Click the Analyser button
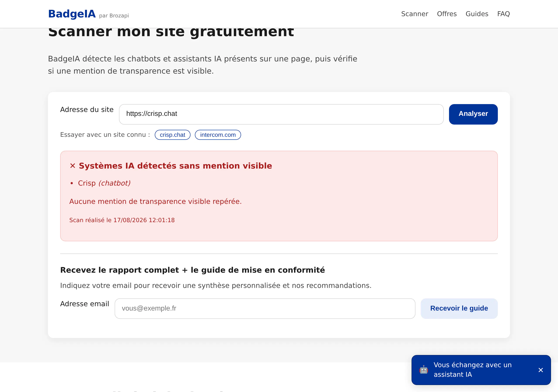This screenshot has width=558, height=392. [473, 114]
